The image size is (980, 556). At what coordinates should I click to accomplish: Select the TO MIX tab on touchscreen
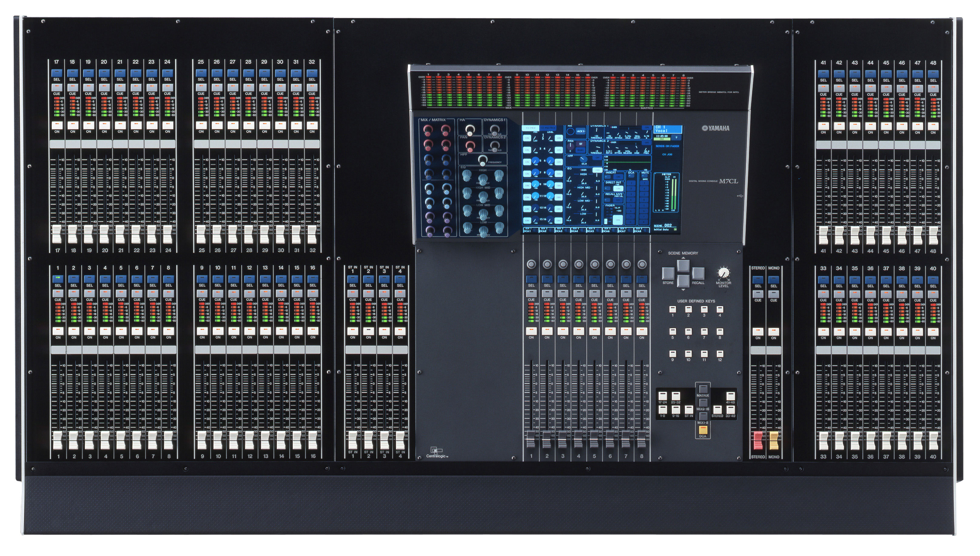click(531, 128)
